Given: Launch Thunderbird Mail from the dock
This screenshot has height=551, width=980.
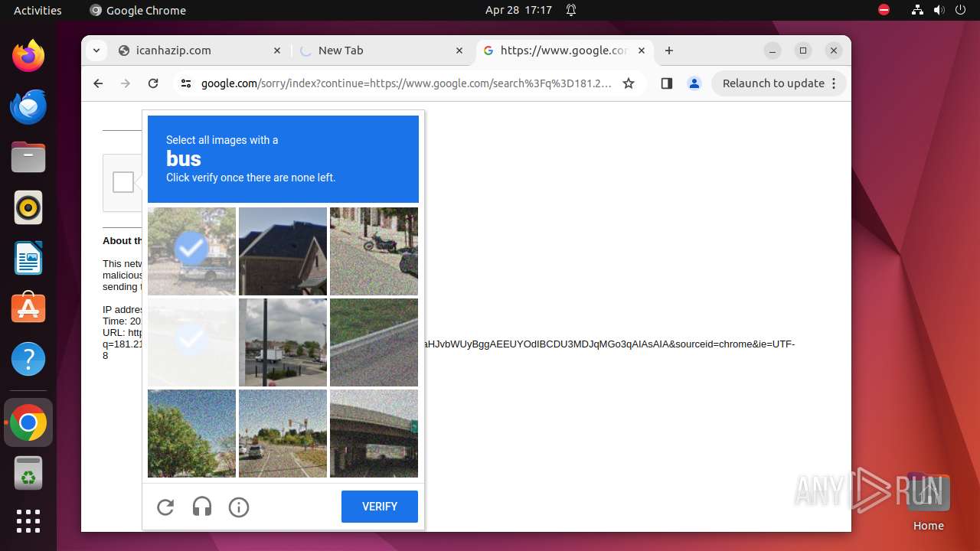Looking at the screenshot, I should tap(28, 106).
